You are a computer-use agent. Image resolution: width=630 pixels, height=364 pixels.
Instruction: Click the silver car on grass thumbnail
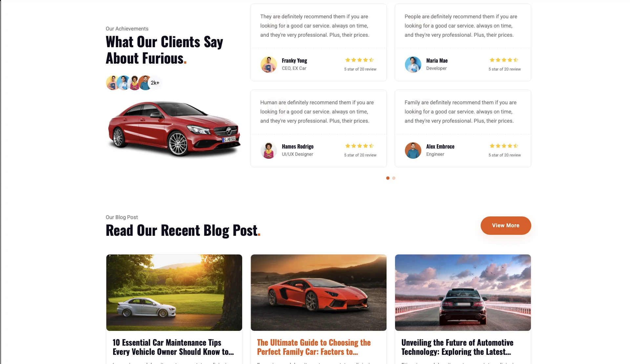pyautogui.click(x=174, y=293)
